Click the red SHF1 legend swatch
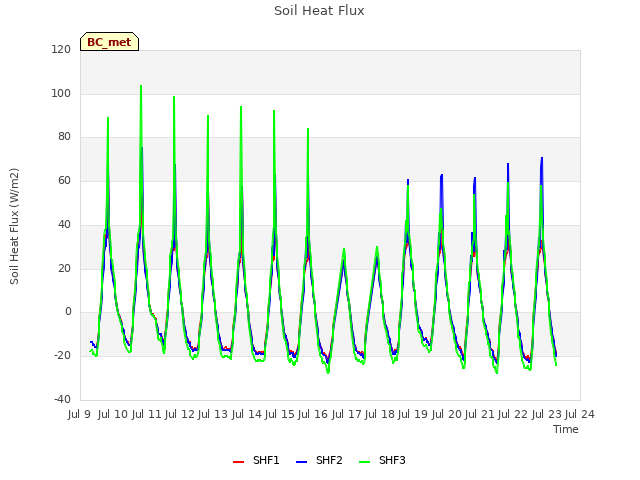Screen dimensions: 640x480 (238, 462)
